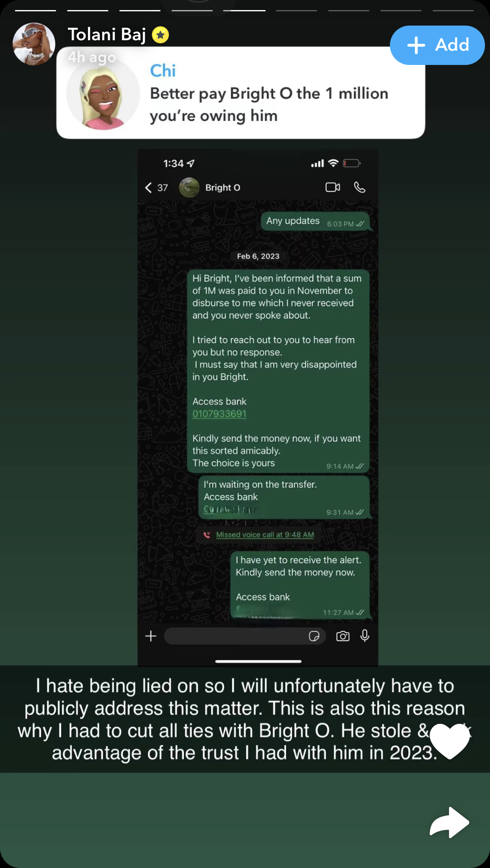The image size is (490, 868).
Task: Open Tolani Baj's profile picture
Action: [34, 44]
